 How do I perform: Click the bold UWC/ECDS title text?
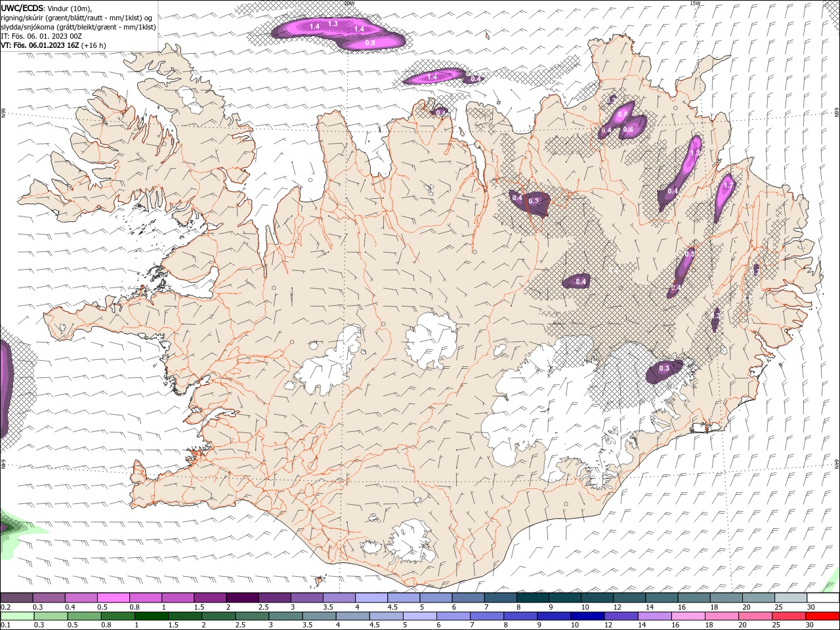(x=22, y=8)
